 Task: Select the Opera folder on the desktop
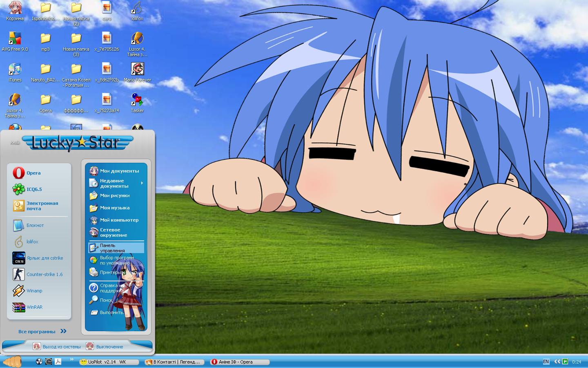45,103
